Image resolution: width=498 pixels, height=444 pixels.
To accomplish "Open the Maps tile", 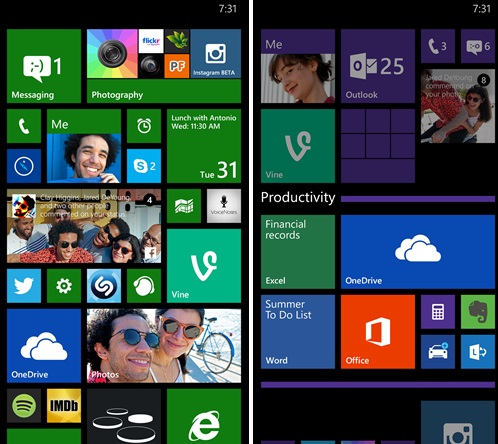I will click(x=184, y=206).
